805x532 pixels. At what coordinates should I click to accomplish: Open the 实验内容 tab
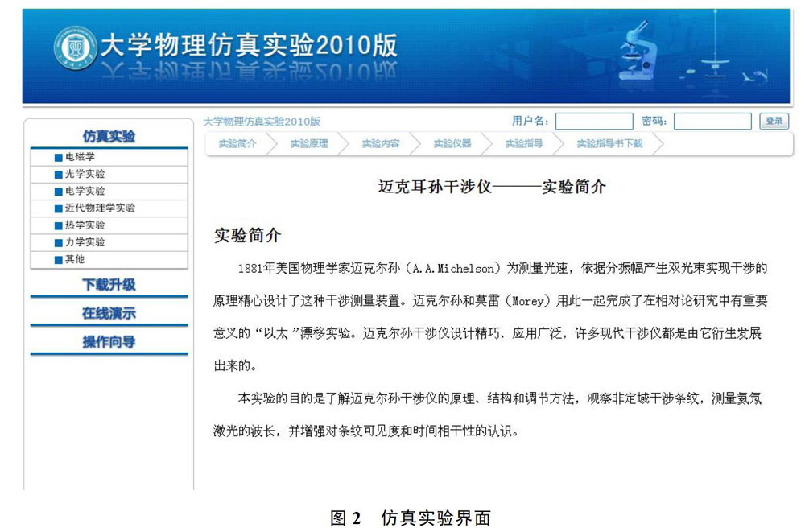pos(381,144)
